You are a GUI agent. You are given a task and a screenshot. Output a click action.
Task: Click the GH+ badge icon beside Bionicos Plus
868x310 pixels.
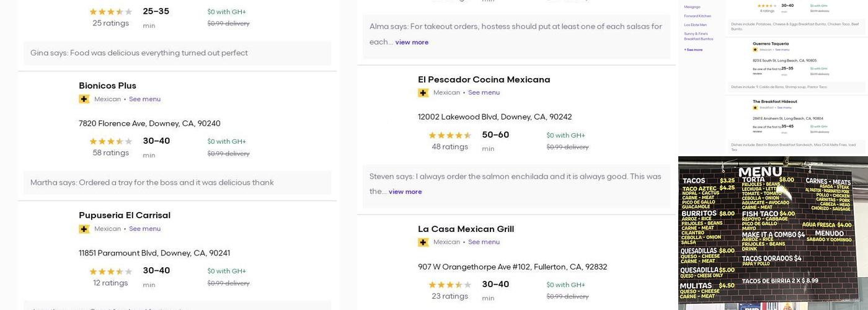[84, 99]
